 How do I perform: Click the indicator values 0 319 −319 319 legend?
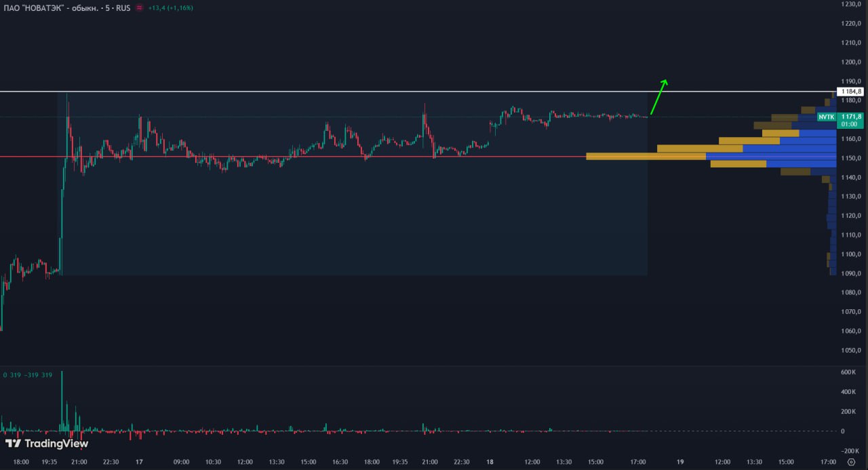point(28,375)
